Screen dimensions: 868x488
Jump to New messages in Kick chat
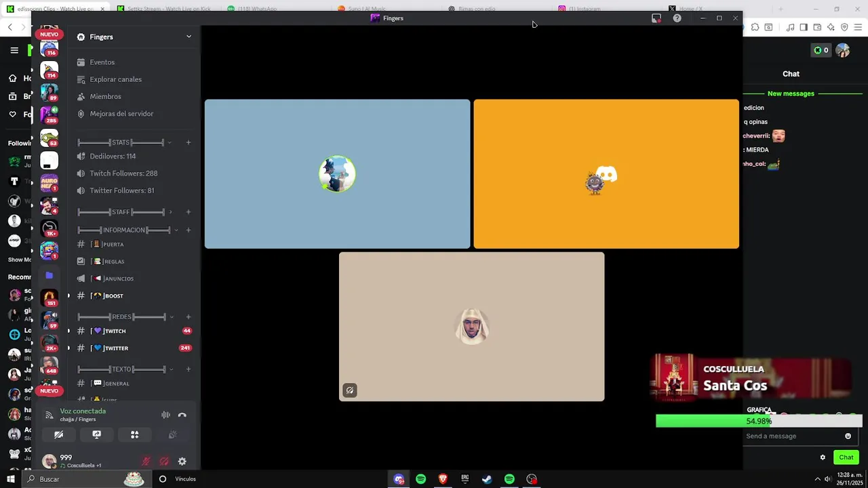pyautogui.click(x=791, y=94)
